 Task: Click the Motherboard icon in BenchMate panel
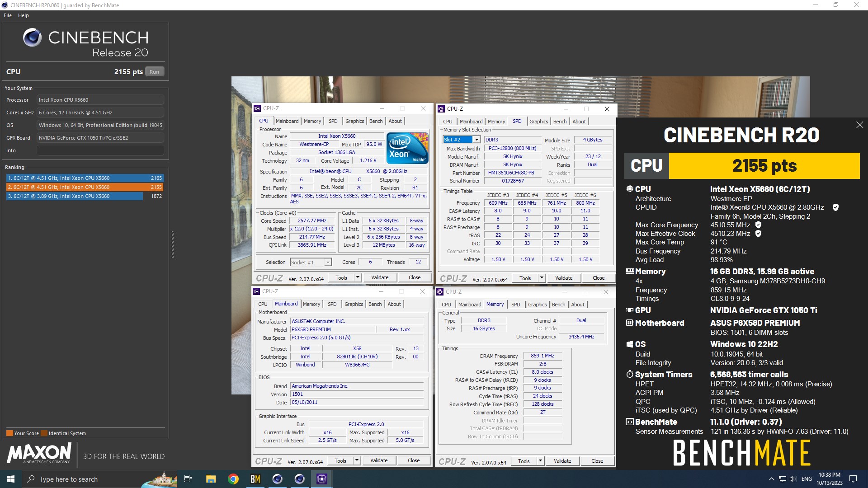pyautogui.click(x=629, y=323)
